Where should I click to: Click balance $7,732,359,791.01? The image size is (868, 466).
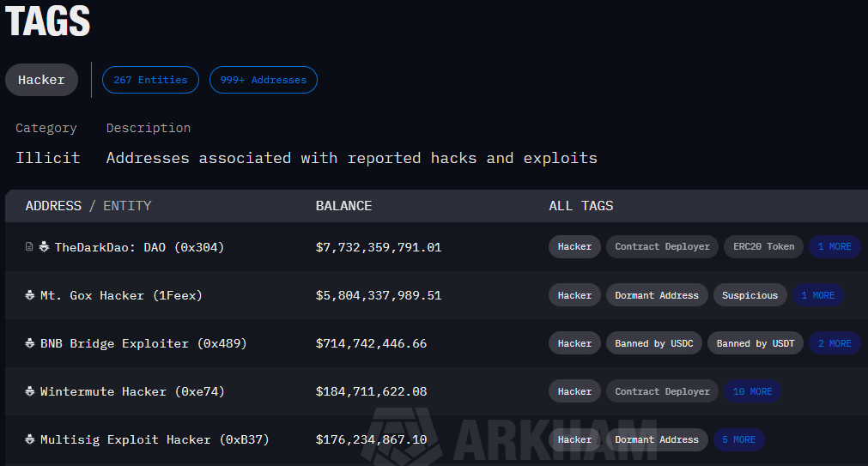[379, 247]
